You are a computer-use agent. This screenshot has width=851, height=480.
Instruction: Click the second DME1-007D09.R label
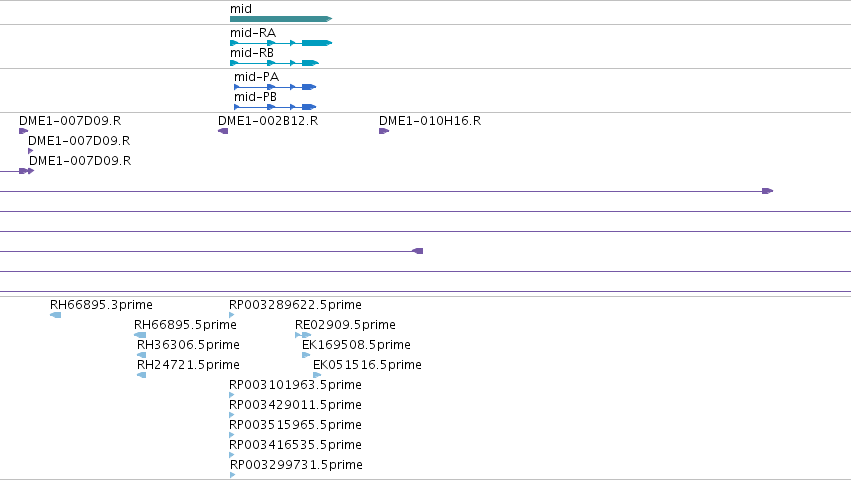79,141
